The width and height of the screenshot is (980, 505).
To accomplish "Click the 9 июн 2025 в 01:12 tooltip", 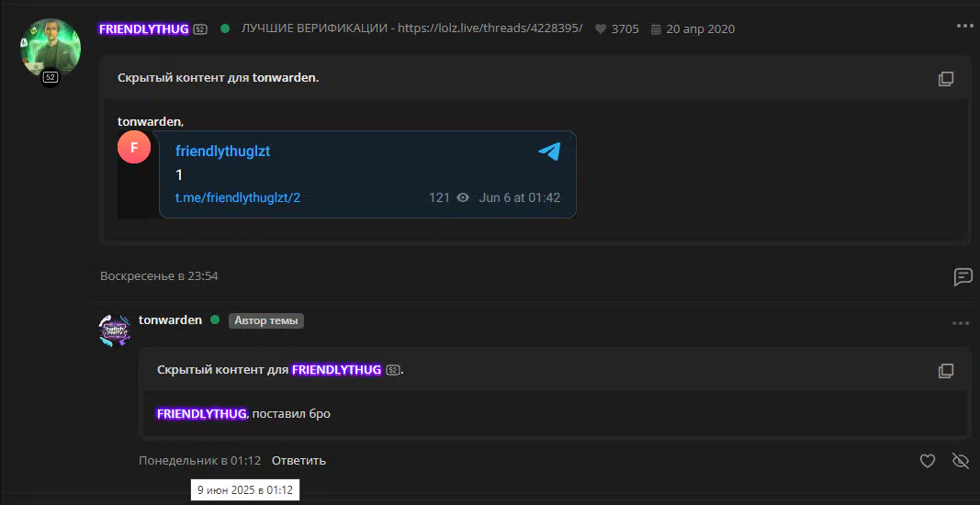I will [x=245, y=489].
